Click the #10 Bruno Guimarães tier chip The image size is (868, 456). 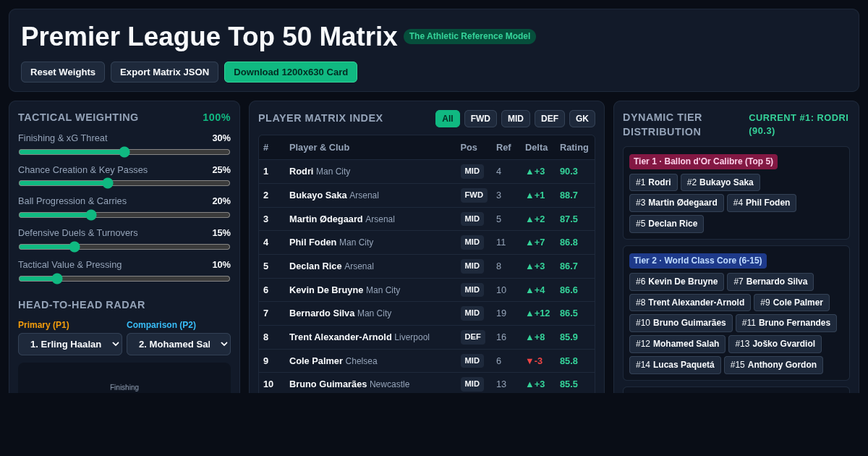pyautogui.click(x=681, y=323)
